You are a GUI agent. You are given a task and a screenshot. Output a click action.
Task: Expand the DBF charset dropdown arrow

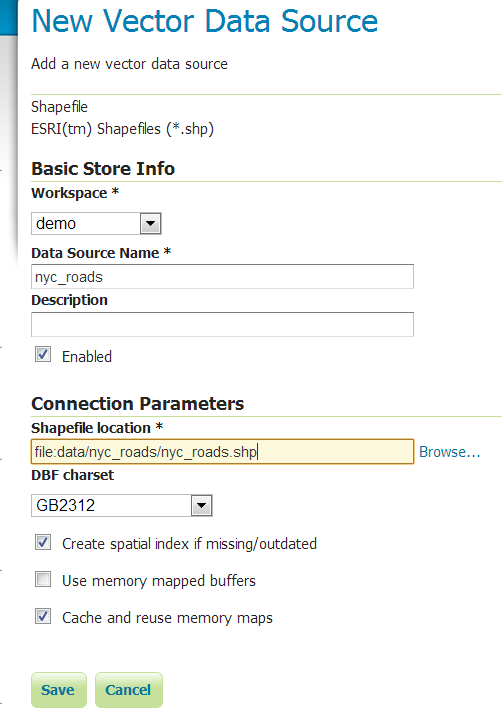point(202,506)
